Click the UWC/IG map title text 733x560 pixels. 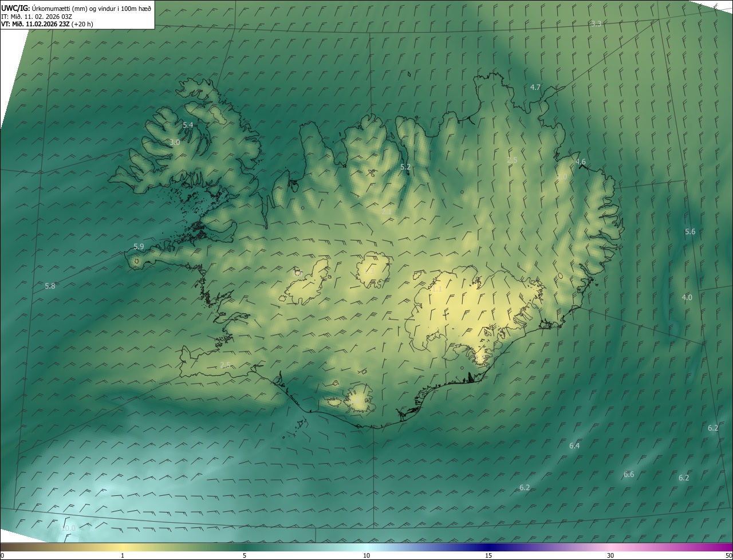(15, 8)
